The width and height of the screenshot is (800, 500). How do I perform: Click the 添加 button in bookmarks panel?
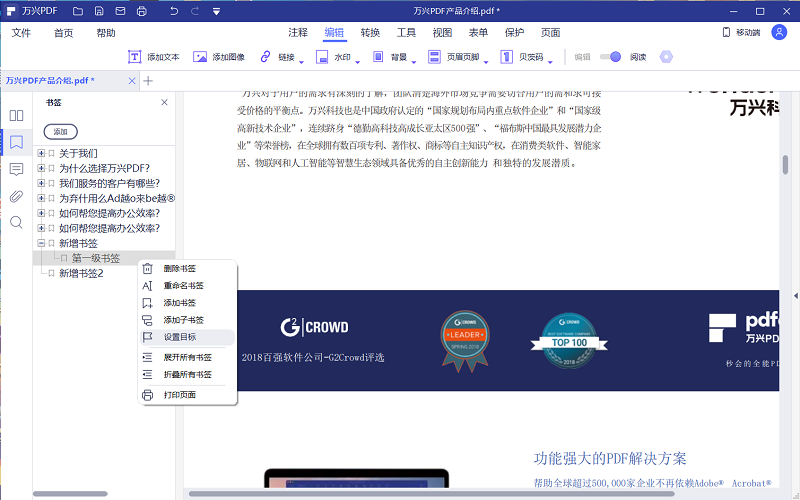[x=60, y=132]
